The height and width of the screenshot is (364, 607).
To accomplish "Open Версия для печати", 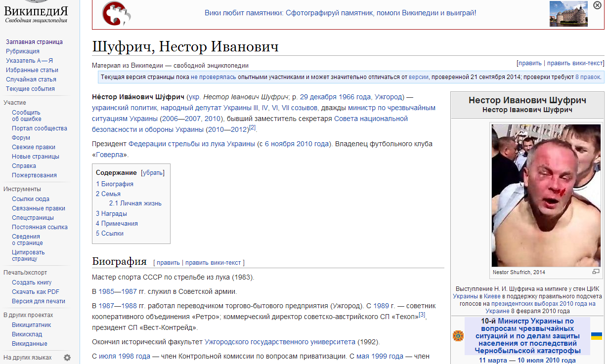I will coord(39,301).
